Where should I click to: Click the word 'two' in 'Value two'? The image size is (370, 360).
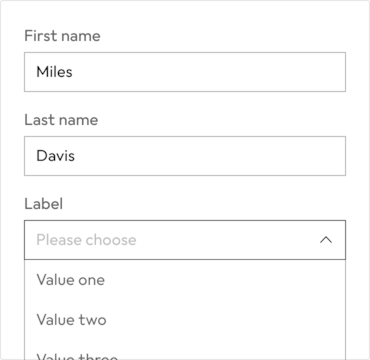[92, 320]
